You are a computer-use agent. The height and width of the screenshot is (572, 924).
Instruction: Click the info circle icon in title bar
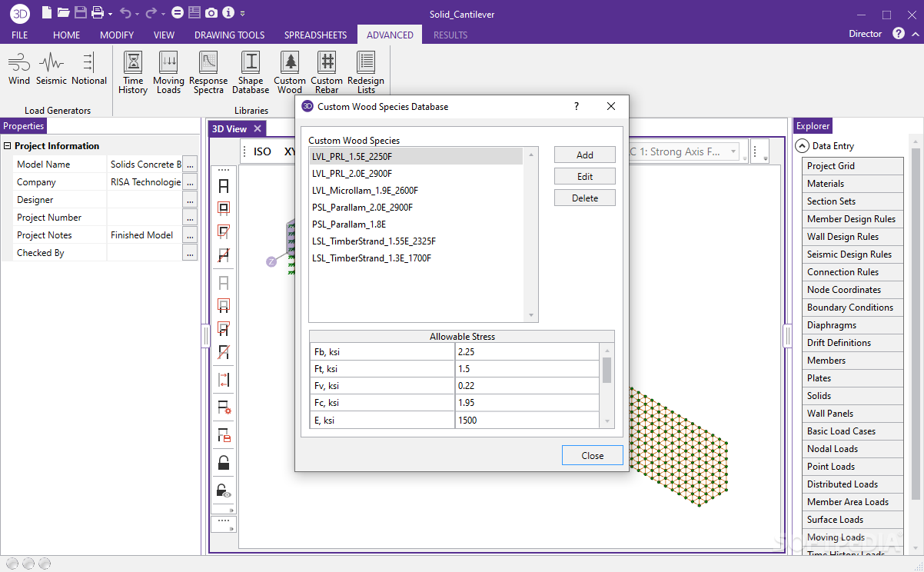(228, 13)
